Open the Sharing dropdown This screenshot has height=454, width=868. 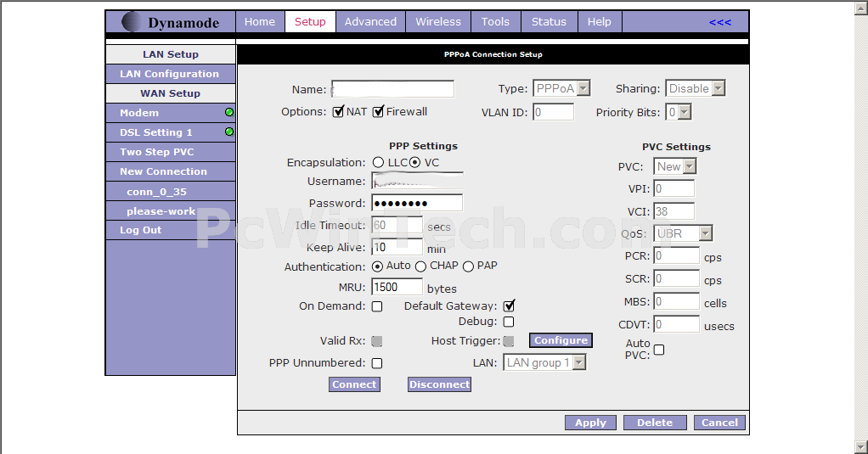pyautogui.click(x=696, y=88)
